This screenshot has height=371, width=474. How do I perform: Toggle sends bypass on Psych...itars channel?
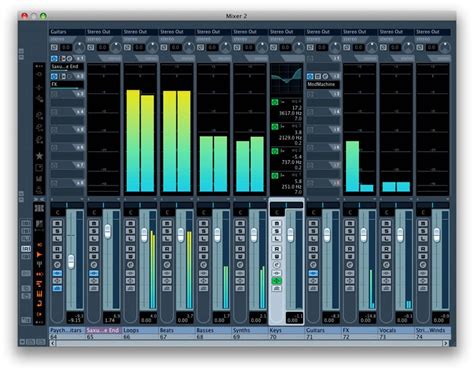57,289
